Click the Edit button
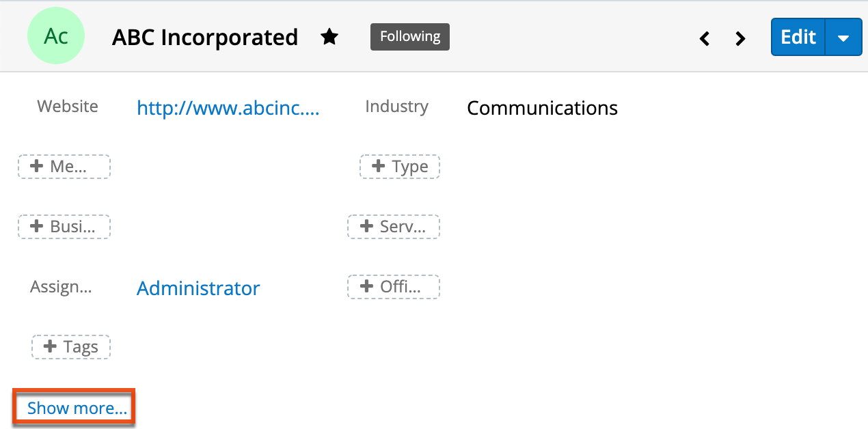Screen dimensions: 868x429 (798, 37)
